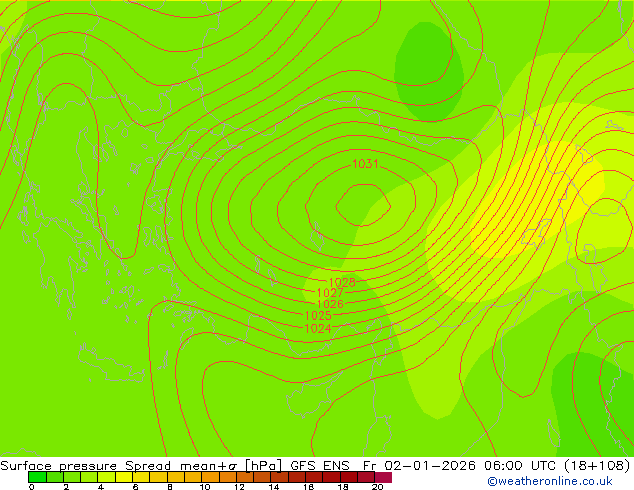The image size is (634, 490).
Task: Click the '(18+108)' forecast run text
Action: 597,466
